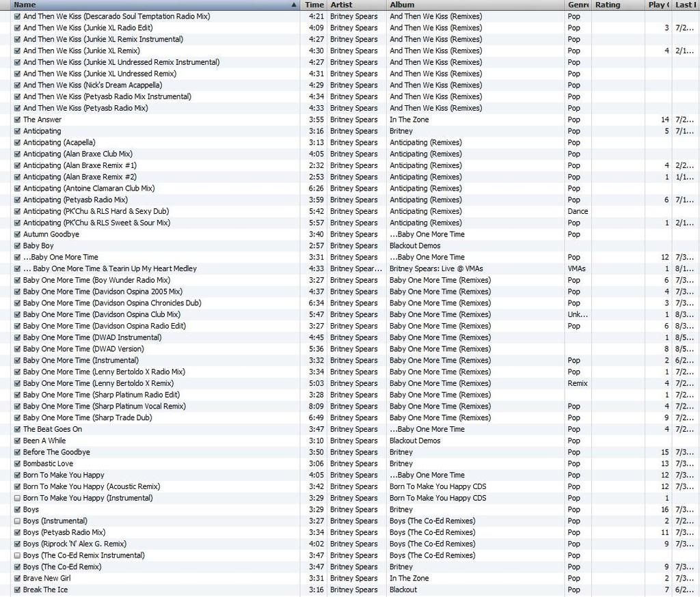
Task: Untick the Bombastic Love checkbox
Action: pyautogui.click(x=17, y=464)
